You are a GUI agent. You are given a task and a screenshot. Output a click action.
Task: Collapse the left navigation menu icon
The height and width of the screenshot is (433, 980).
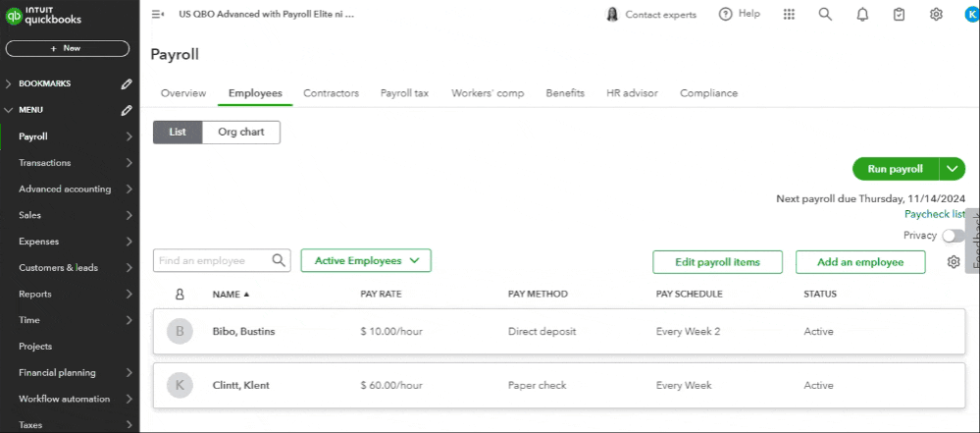(158, 15)
